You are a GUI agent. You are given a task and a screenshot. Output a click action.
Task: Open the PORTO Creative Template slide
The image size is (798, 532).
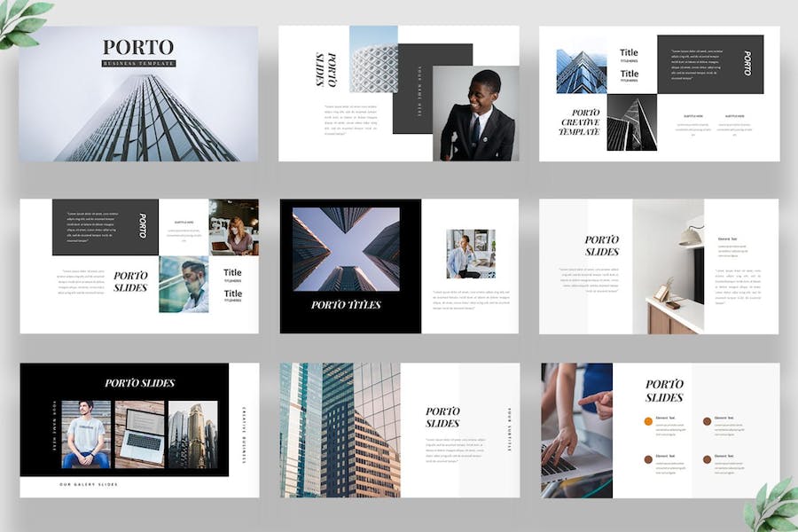coord(660,94)
